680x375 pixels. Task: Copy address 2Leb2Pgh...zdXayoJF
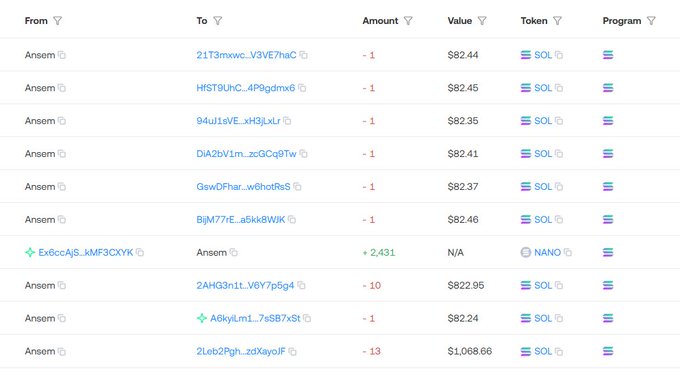pyautogui.click(x=293, y=351)
